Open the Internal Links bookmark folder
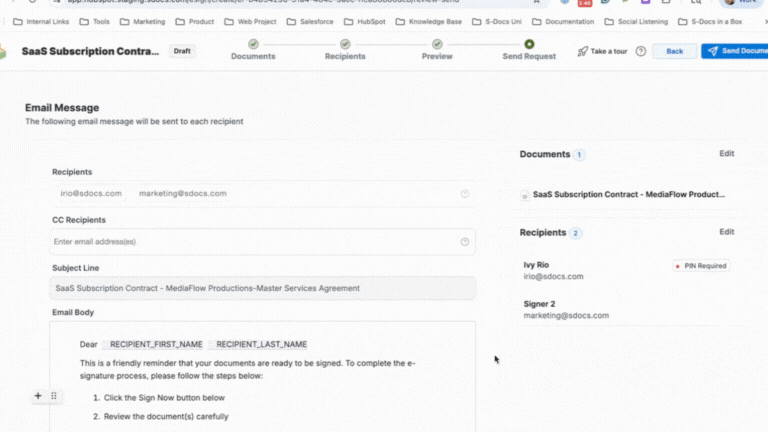This screenshot has height=432, width=768. coord(41,22)
